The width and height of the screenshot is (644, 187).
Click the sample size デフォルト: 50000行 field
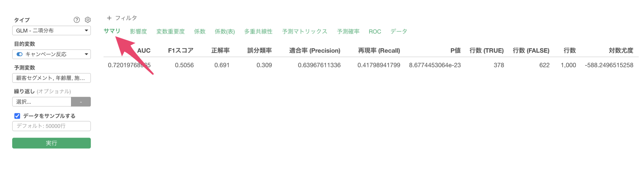click(51, 126)
